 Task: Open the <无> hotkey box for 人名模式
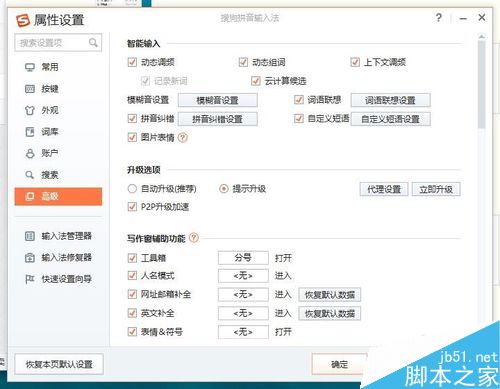click(x=243, y=276)
